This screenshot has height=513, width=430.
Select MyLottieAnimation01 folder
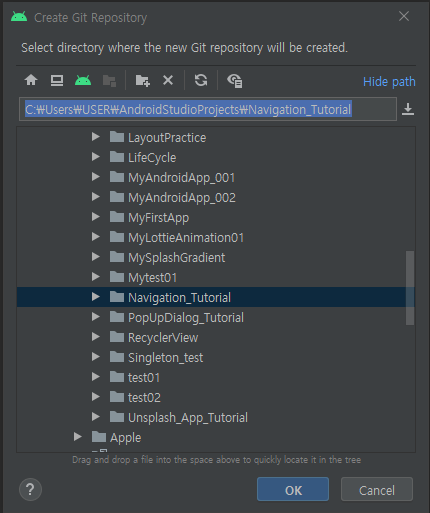[x=186, y=238]
